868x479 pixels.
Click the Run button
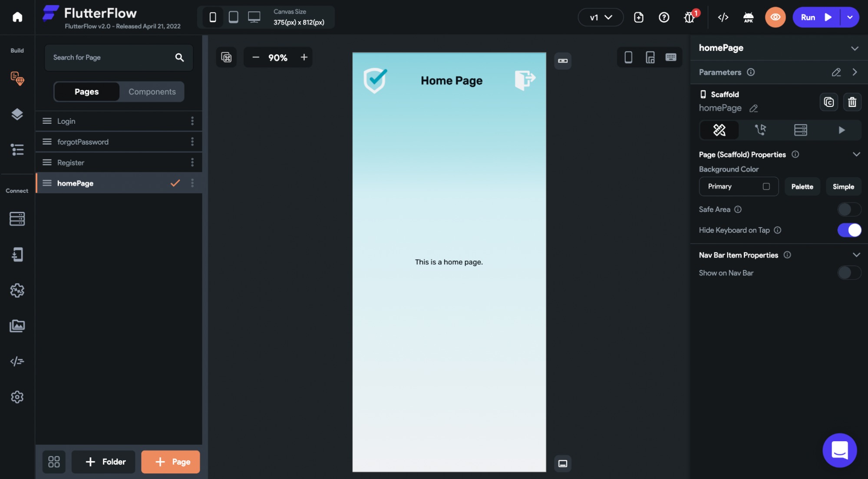(x=816, y=17)
